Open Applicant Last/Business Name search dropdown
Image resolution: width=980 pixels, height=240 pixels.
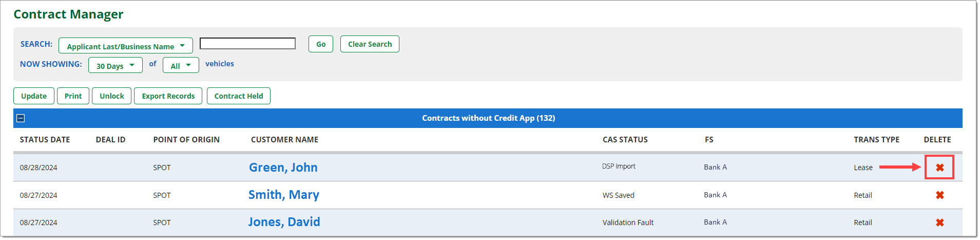126,46
